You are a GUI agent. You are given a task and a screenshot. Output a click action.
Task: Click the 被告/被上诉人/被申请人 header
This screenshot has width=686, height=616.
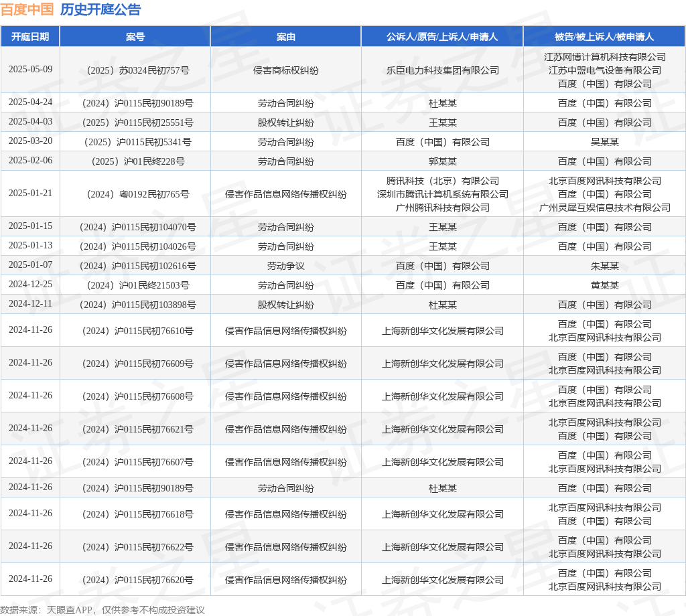(x=604, y=37)
